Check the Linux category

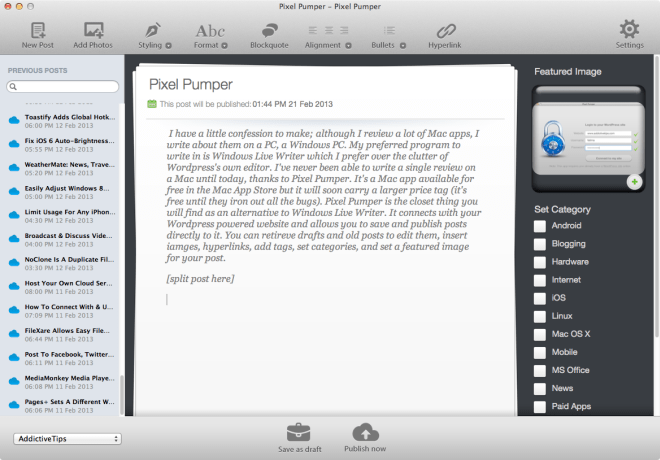coord(540,316)
